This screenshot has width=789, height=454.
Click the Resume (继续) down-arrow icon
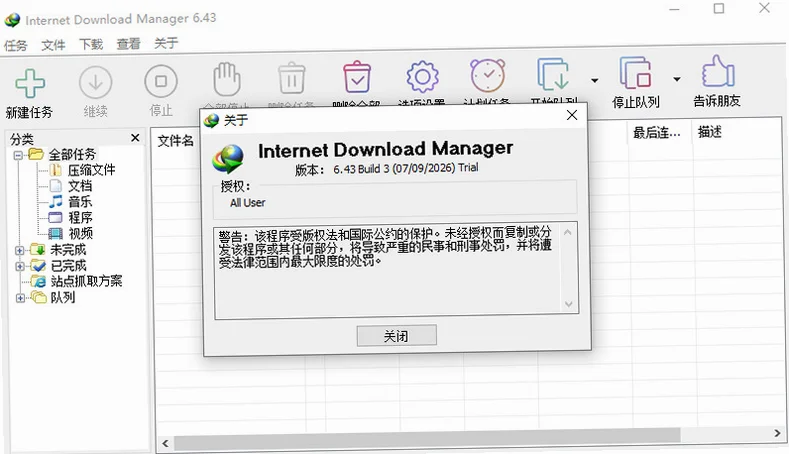click(x=95, y=82)
